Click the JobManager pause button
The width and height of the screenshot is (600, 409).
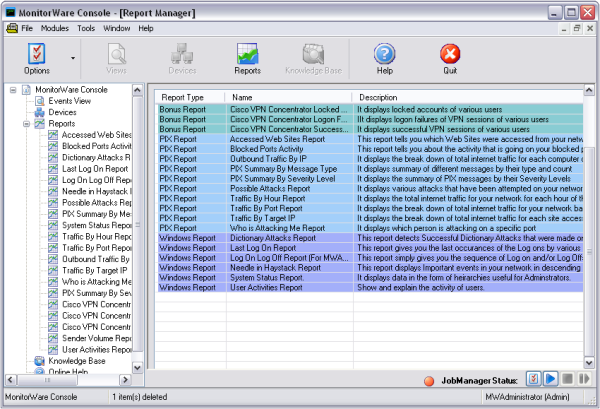584,379
